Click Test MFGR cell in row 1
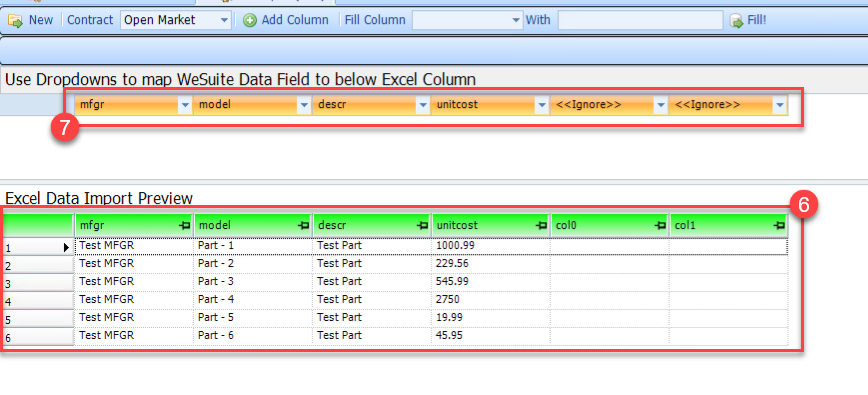The height and width of the screenshot is (395, 868). click(134, 246)
